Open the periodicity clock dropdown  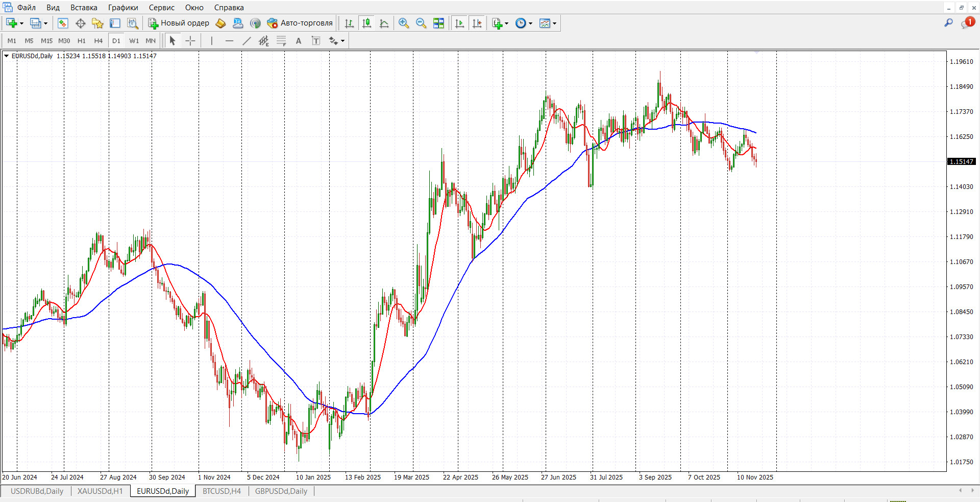[530, 23]
